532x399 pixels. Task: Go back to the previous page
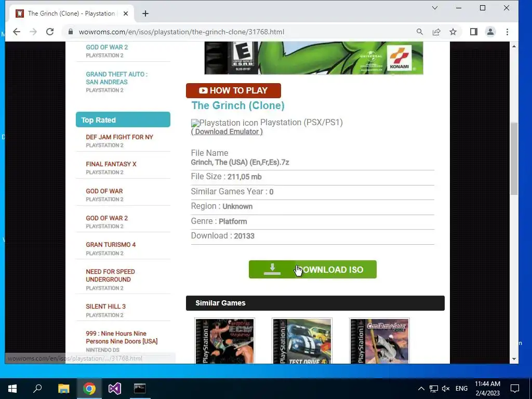tap(16, 32)
